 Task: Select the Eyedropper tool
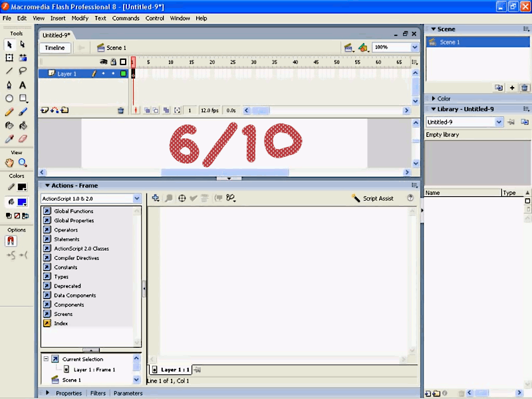[x=9, y=137]
